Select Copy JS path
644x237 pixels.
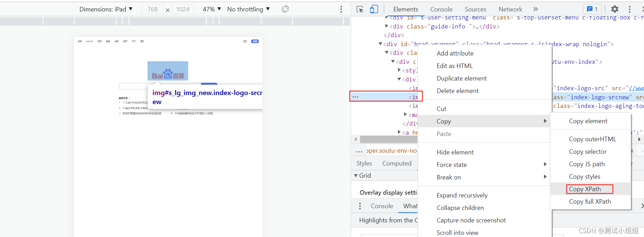[x=591, y=164]
